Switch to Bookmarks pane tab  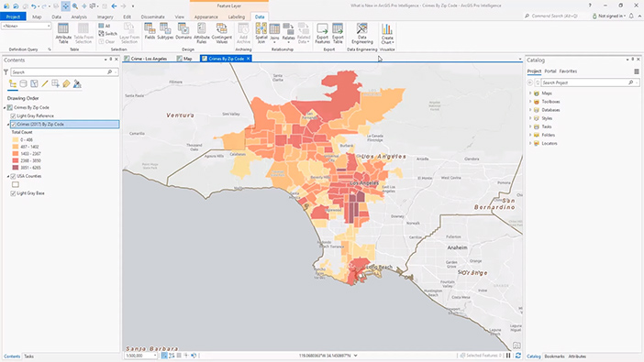click(554, 357)
